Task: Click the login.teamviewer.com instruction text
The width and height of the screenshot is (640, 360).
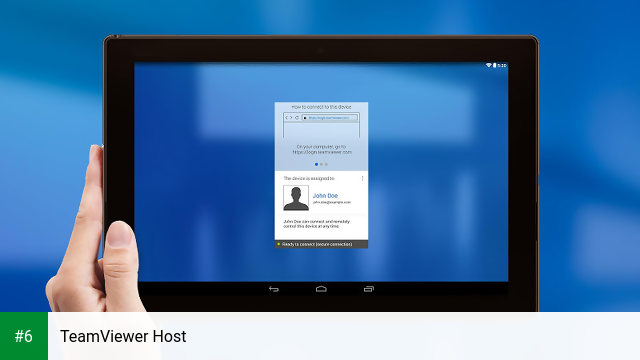Action: tap(322, 149)
